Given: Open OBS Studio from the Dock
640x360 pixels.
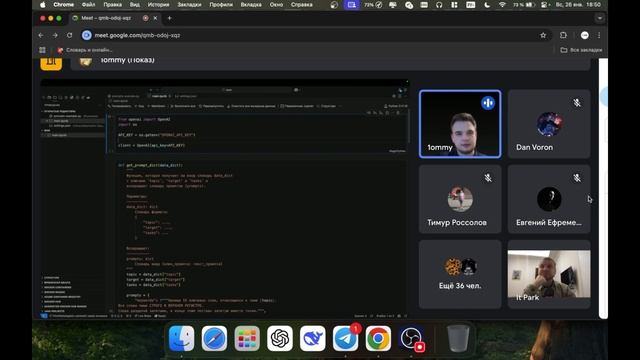Looking at the screenshot, I should [x=411, y=338].
